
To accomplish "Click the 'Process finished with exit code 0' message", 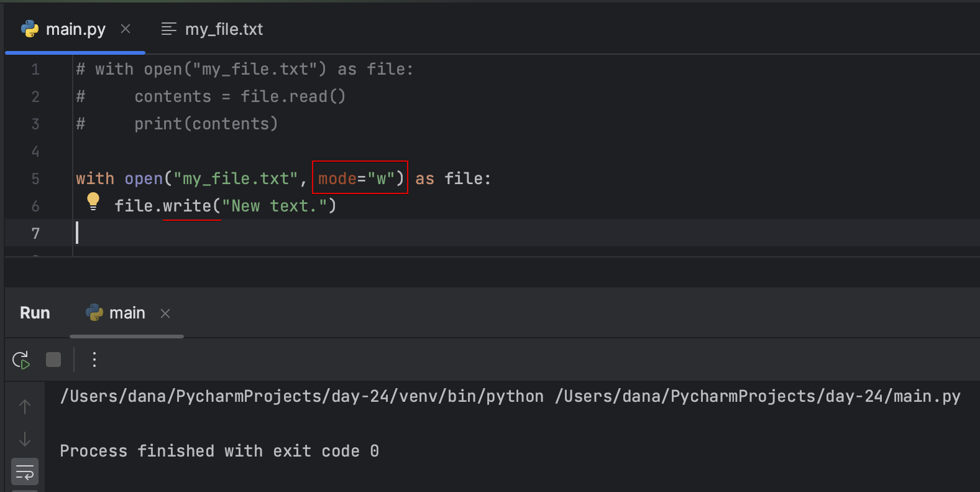I will pos(219,451).
